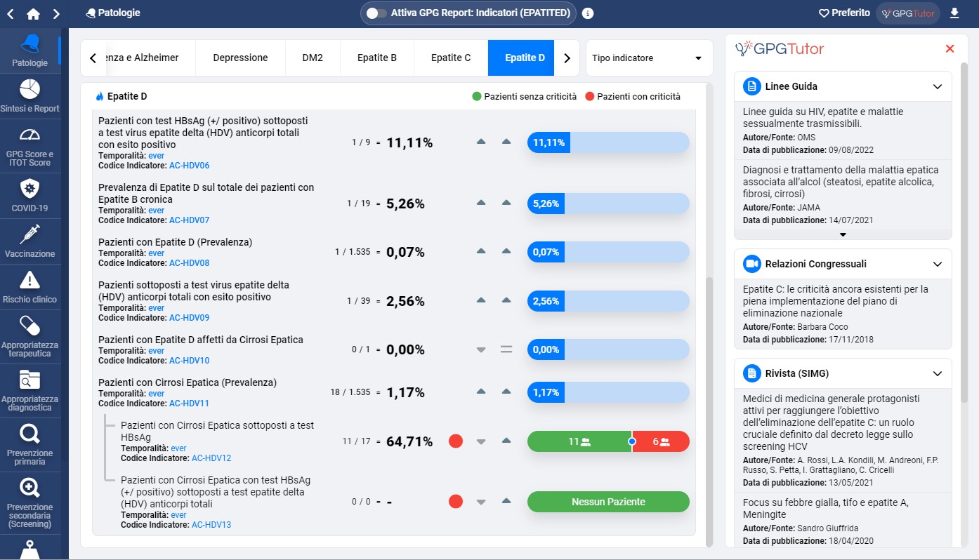Viewport: 979px width, 560px height.
Task: Click the home icon in top bar
Action: point(33,13)
